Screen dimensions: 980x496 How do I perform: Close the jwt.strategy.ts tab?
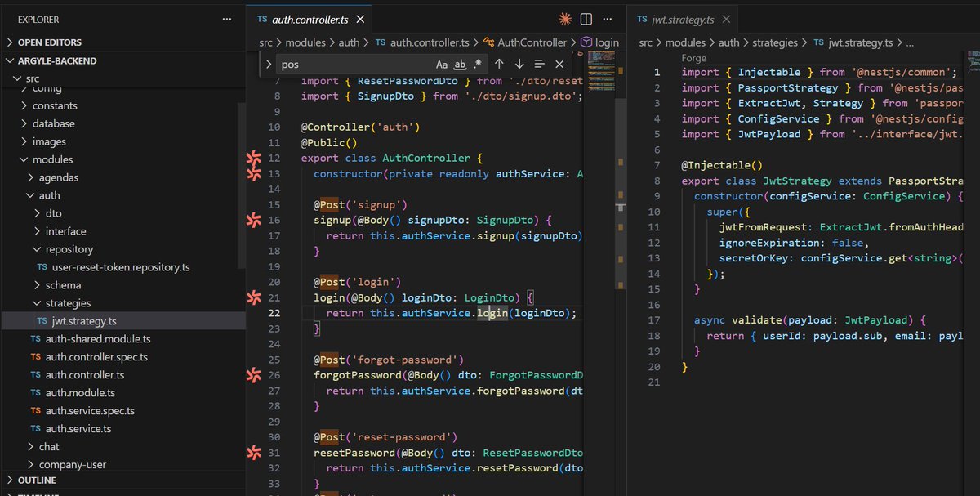728,19
